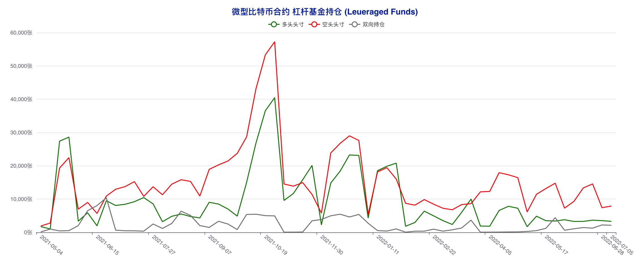Click the 2022-07-05 date label

(x=621, y=245)
